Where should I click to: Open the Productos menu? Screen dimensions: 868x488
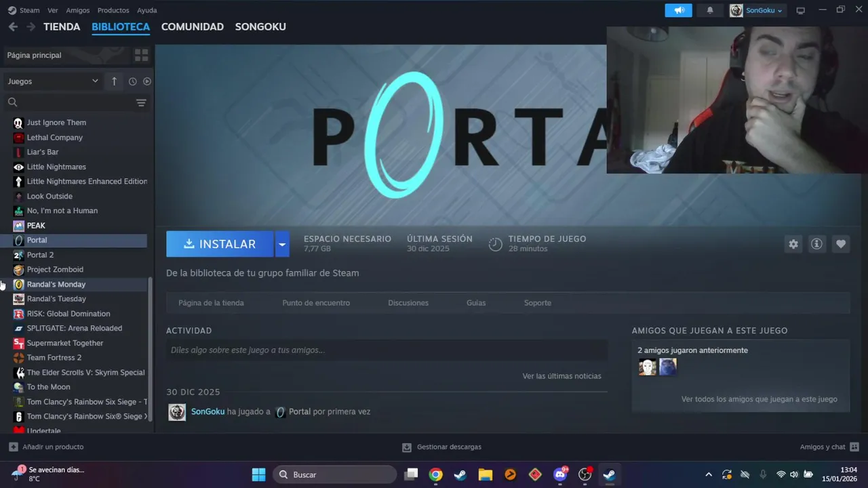[x=113, y=10]
